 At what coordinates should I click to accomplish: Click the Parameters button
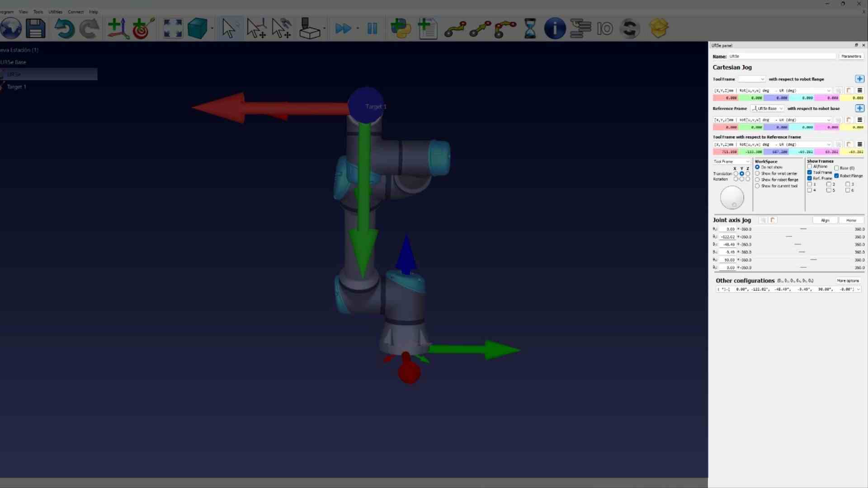[x=851, y=56]
